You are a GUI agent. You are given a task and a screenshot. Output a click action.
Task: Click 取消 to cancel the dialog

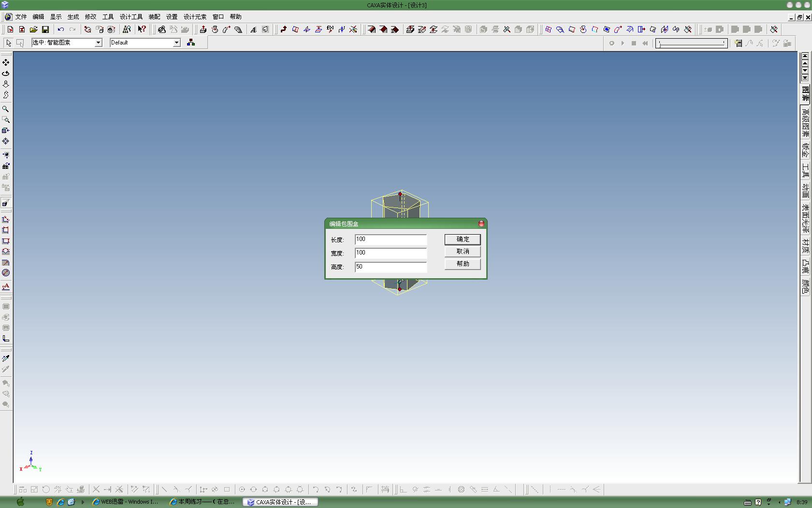click(x=463, y=252)
